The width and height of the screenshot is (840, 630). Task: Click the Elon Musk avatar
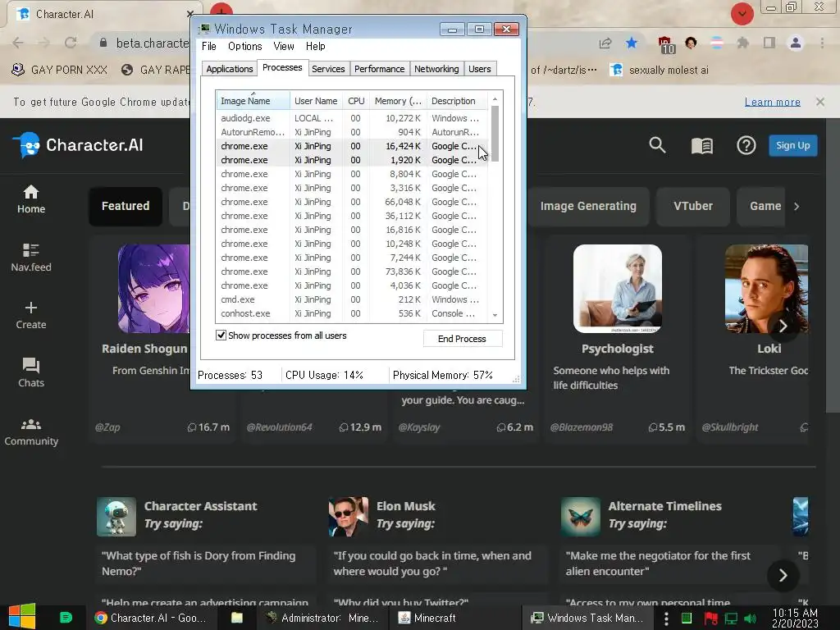pos(348,517)
